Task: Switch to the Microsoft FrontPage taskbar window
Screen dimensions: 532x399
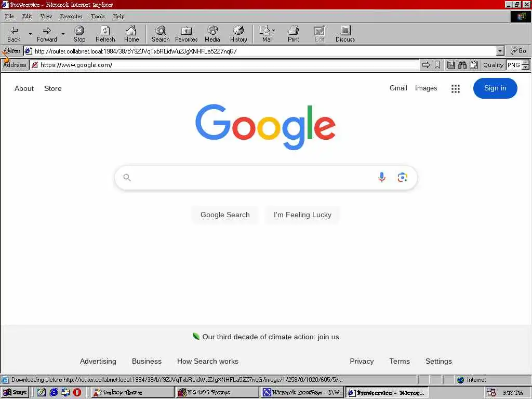Action: click(302, 392)
